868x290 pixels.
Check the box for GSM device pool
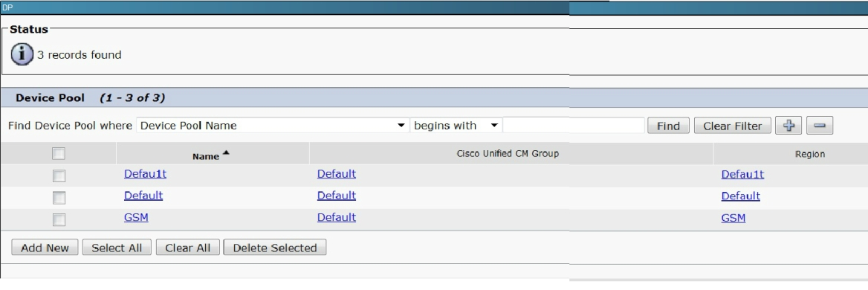pyautogui.click(x=59, y=219)
